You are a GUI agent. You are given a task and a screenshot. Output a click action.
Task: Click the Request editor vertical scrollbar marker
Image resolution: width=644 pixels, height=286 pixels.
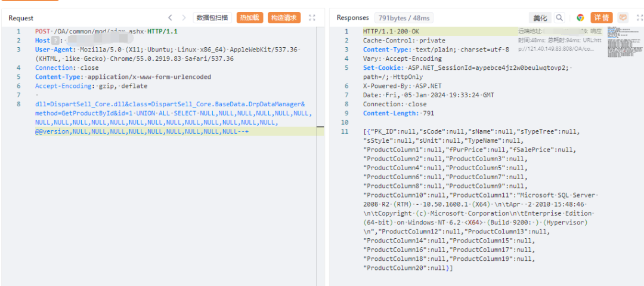pyautogui.click(x=320, y=128)
